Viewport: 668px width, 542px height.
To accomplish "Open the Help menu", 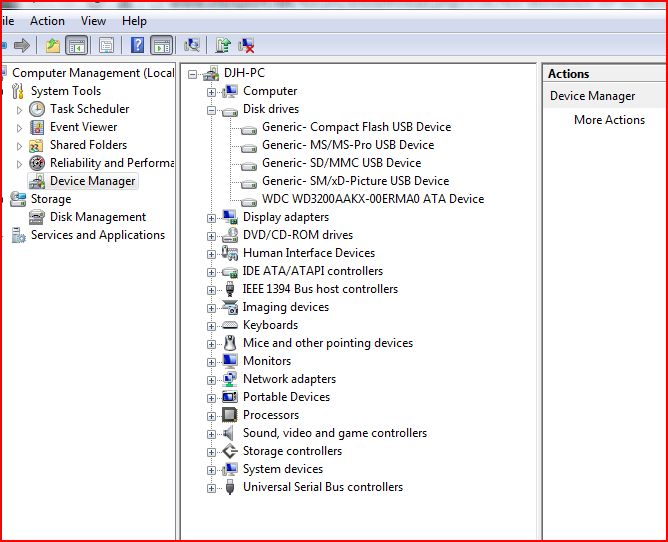I will (x=134, y=20).
